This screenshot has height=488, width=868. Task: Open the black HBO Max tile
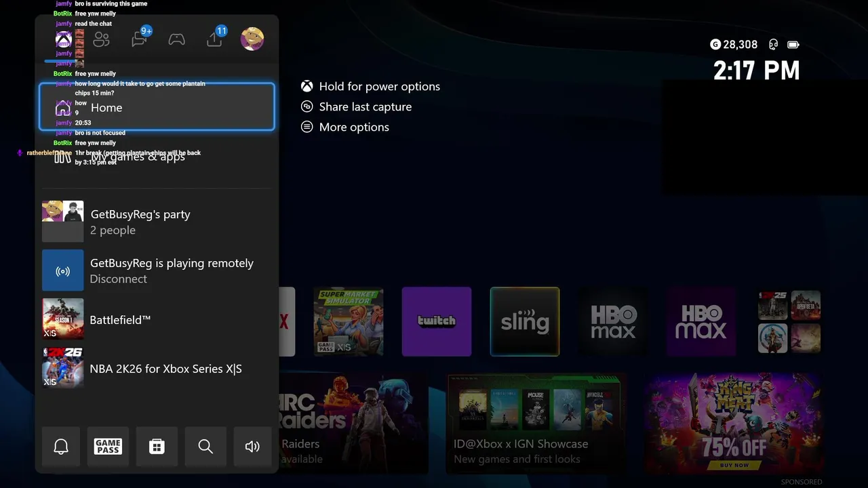point(613,321)
